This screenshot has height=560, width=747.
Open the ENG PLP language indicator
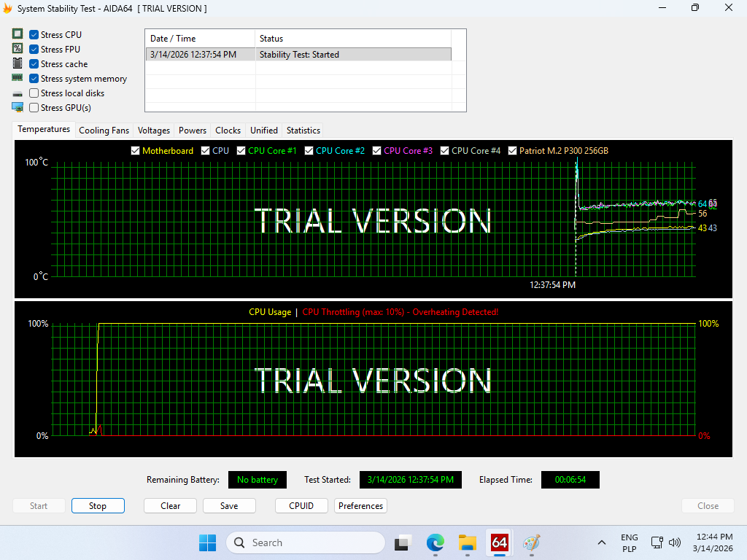[x=630, y=542]
